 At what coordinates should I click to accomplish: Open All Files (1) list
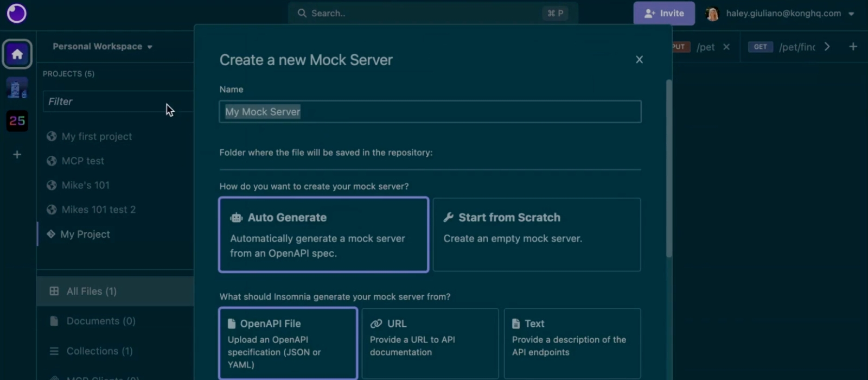click(x=91, y=292)
